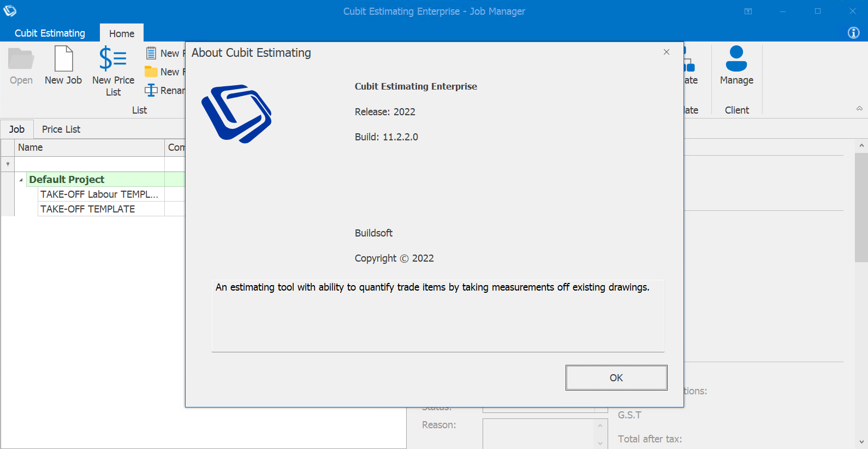Click the info icon below the title bar

tap(854, 33)
